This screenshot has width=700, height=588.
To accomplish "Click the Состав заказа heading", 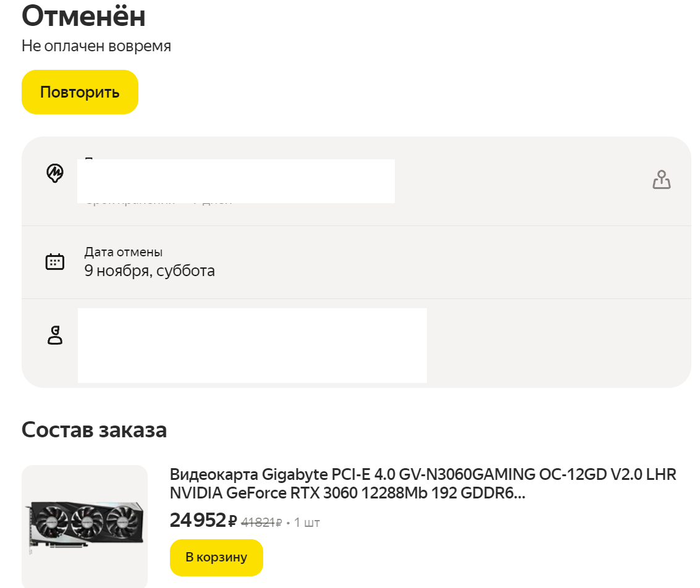I will (94, 430).
